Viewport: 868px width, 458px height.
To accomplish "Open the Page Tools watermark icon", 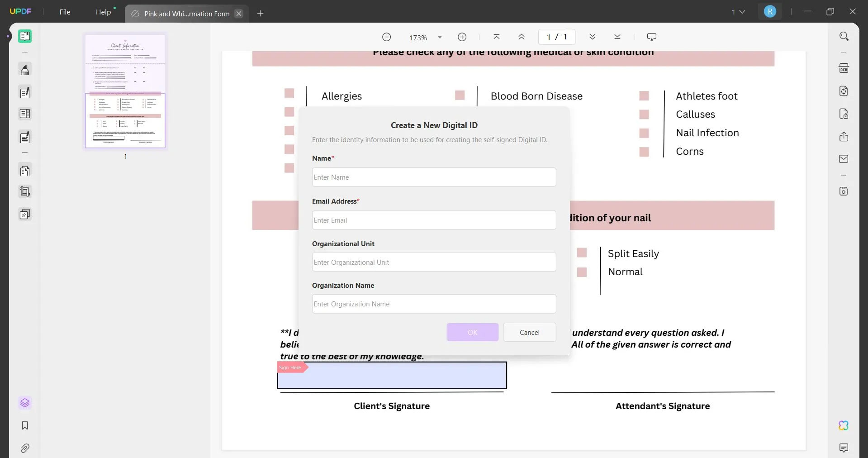I will [x=25, y=214].
